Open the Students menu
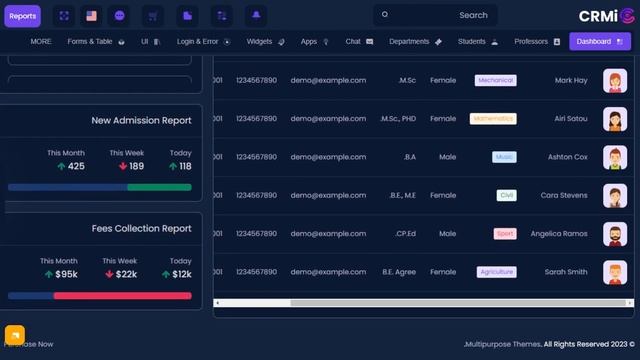Image resolution: width=640 pixels, height=360 pixels. point(478,41)
